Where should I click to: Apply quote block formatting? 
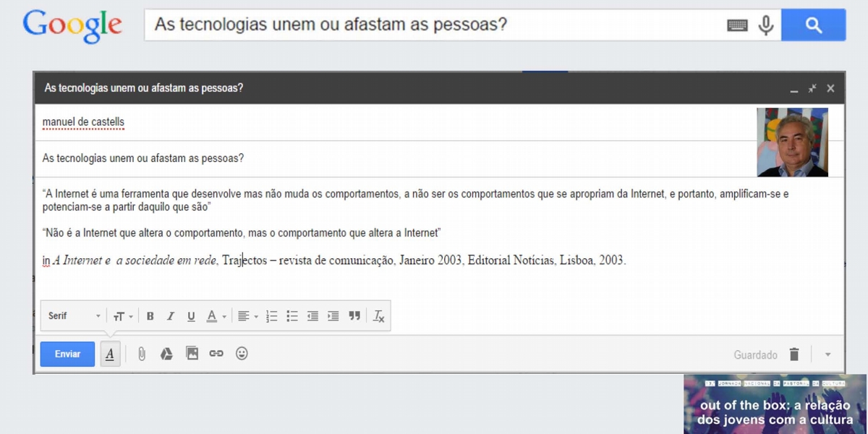tap(354, 316)
